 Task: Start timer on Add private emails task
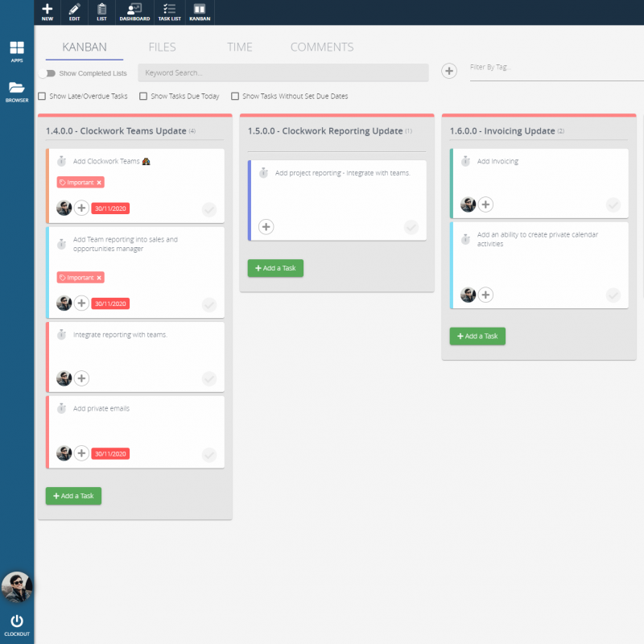[62, 408]
